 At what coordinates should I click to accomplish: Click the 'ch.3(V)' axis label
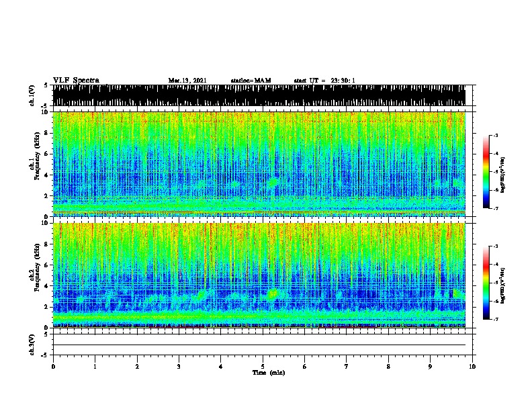click(32, 345)
